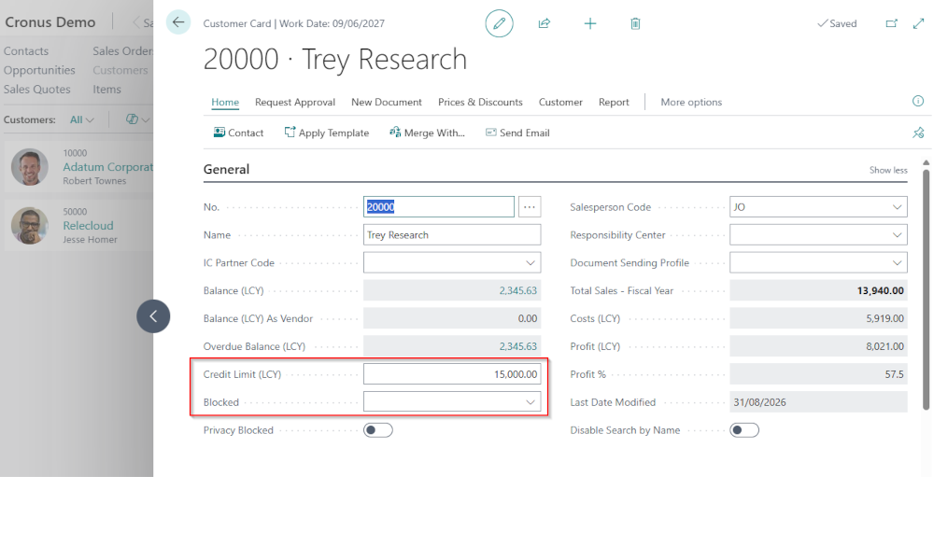Click the pin action bar icon
The width and height of the screenshot is (934, 560).
(x=918, y=133)
